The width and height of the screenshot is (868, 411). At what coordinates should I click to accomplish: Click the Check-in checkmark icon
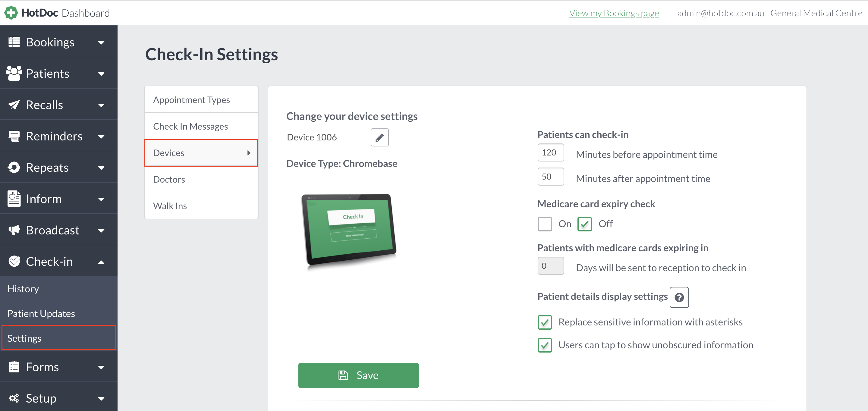coord(14,261)
